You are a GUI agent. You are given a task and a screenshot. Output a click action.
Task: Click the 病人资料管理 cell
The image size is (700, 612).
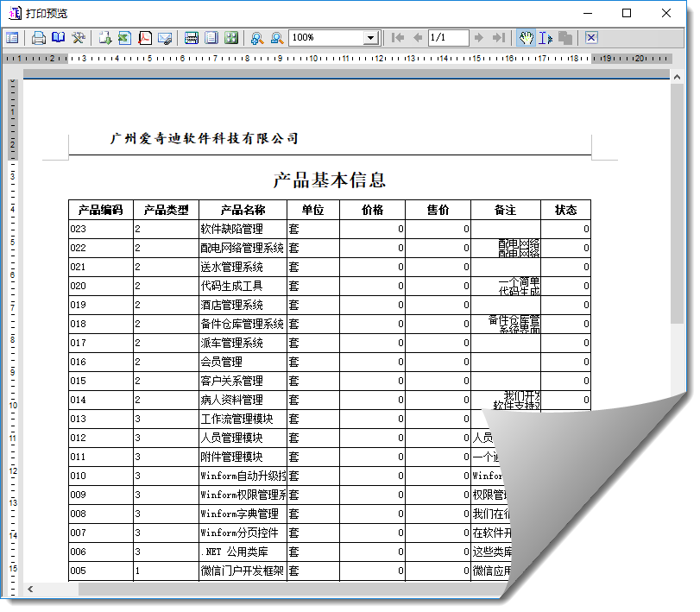point(243,400)
